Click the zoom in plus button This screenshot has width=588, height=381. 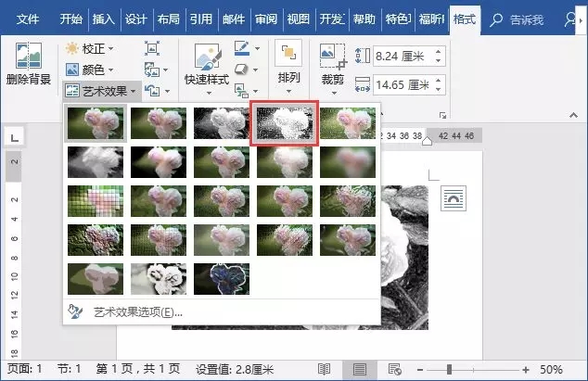(526, 370)
